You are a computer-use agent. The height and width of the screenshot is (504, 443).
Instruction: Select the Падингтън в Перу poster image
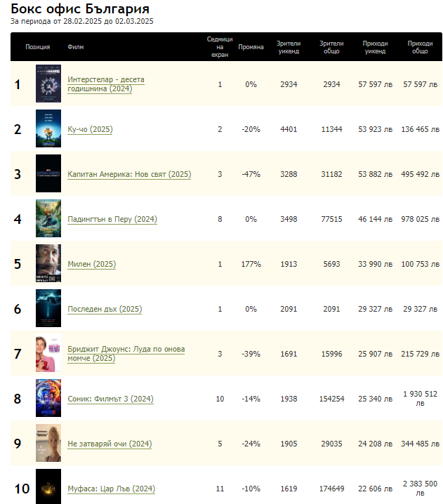tap(48, 219)
